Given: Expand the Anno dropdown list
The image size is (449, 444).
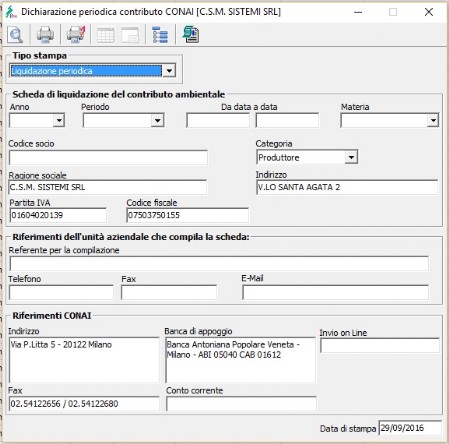Looking at the screenshot, I should tap(59, 120).
